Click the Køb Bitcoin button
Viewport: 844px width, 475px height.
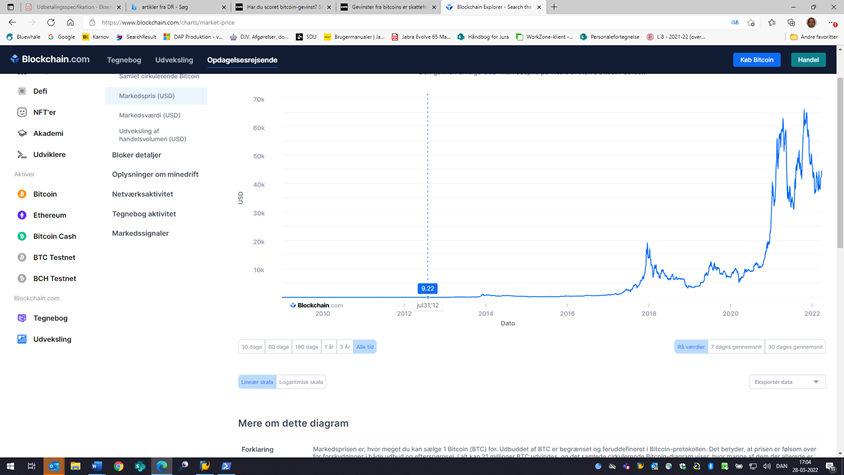click(x=756, y=60)
